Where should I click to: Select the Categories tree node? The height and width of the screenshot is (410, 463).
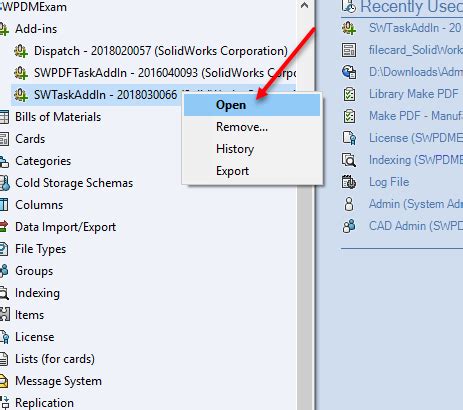coord(43,161)
